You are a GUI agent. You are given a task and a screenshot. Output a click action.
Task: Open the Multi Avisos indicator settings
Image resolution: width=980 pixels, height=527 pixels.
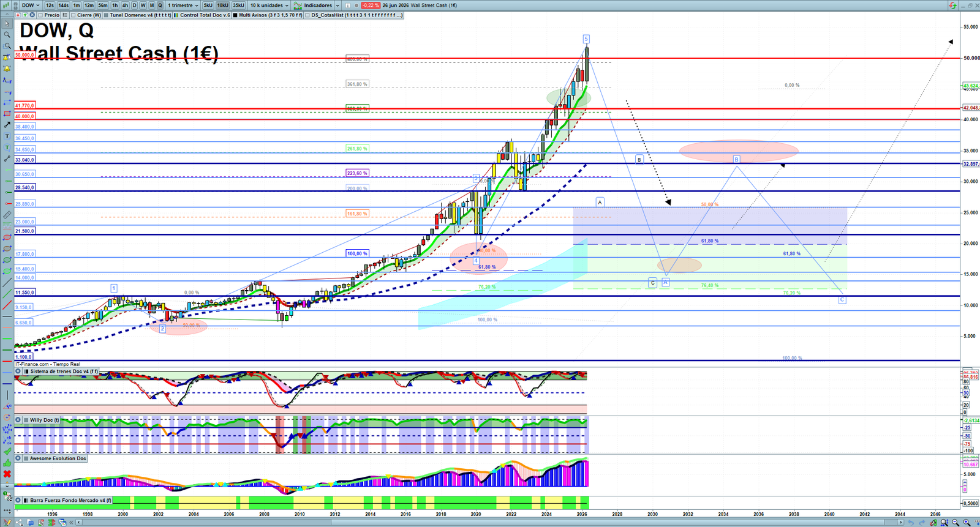coord(270,15)
